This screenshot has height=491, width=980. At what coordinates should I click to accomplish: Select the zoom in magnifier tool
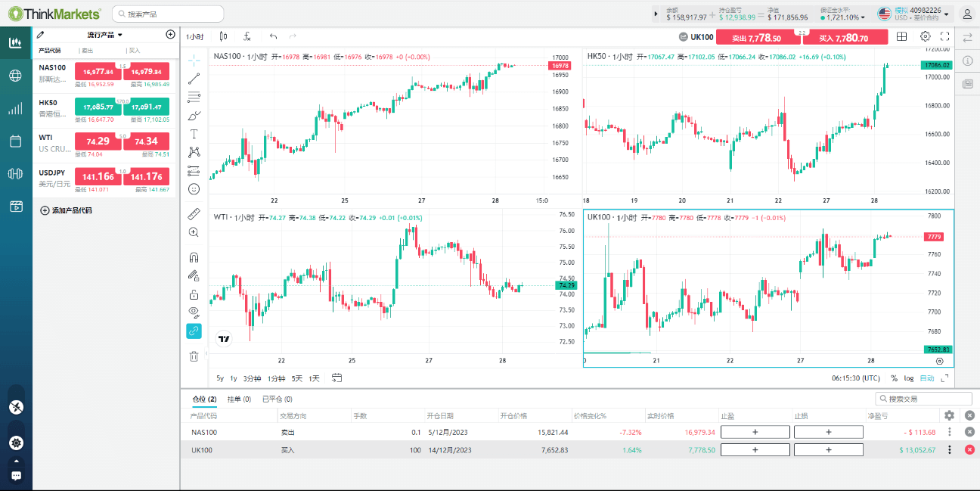coord(194,232)
